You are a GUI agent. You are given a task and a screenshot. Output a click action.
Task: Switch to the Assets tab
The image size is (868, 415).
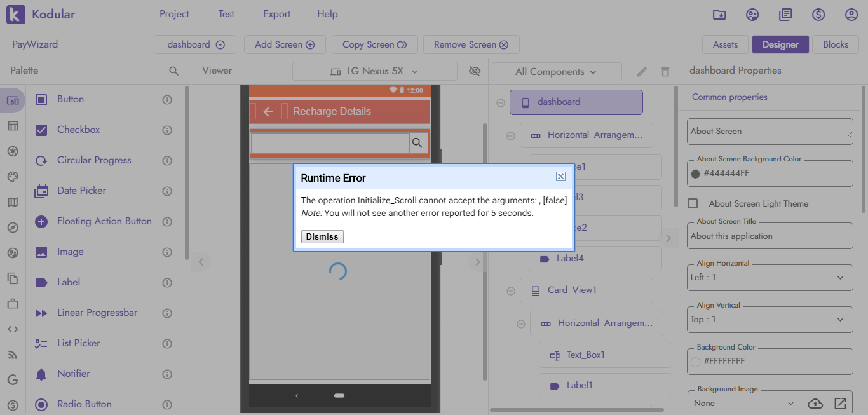[725, 44]
